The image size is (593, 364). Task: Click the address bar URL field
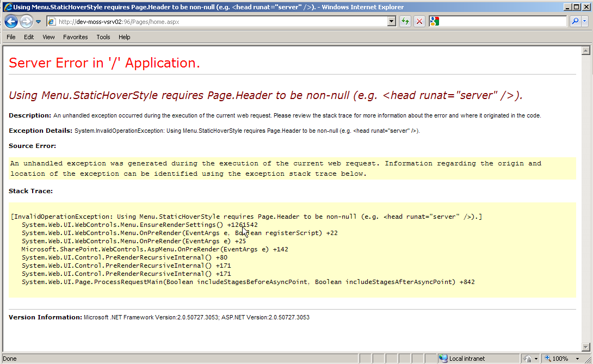(x=221, y=22)
